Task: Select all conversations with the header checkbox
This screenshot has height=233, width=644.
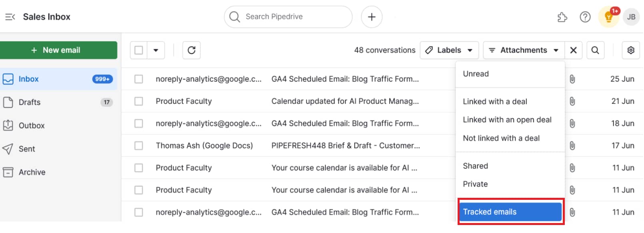Action: click(x=138, y=50)
